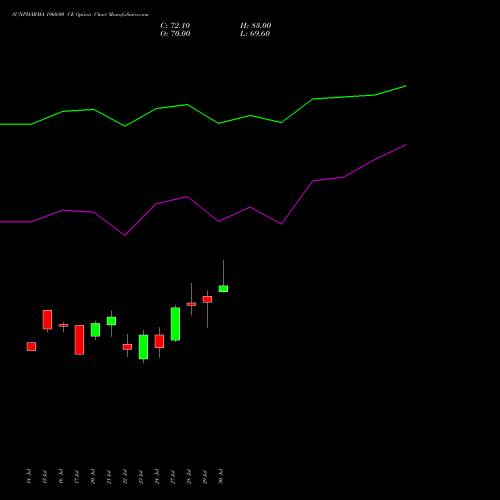The width and height of the screenshot is (500, 500).
Task: Click the green upper indicator line
Action: [203, 114]
